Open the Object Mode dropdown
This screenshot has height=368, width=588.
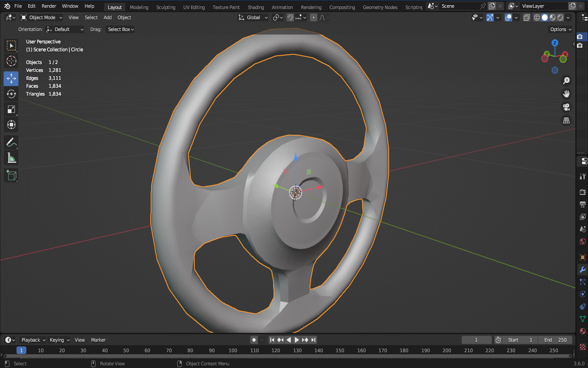pos(42,18)
